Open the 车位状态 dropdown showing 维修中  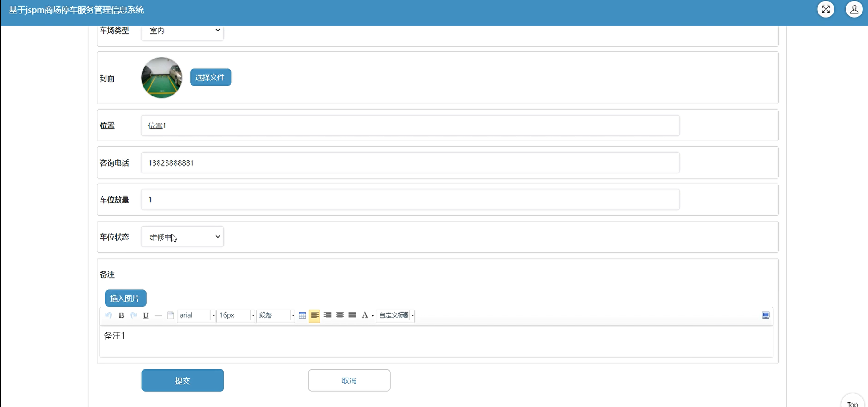(182, 237)
